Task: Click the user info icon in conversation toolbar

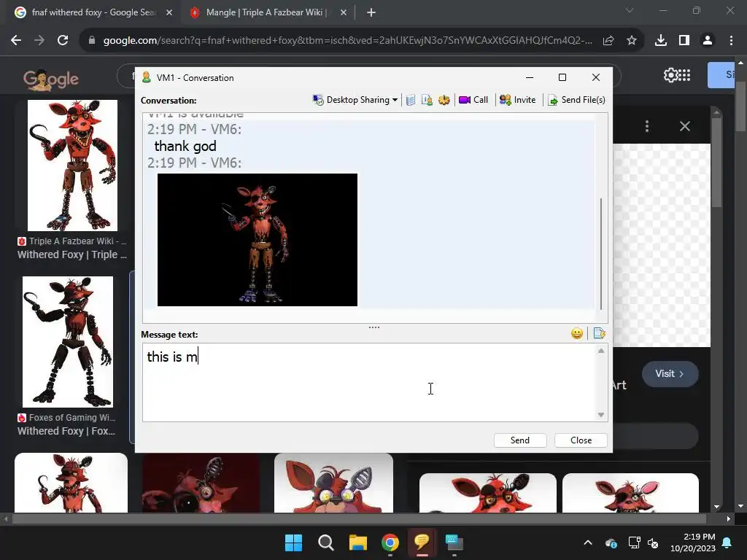Action: pyautogui.click(x=427, y=100)
